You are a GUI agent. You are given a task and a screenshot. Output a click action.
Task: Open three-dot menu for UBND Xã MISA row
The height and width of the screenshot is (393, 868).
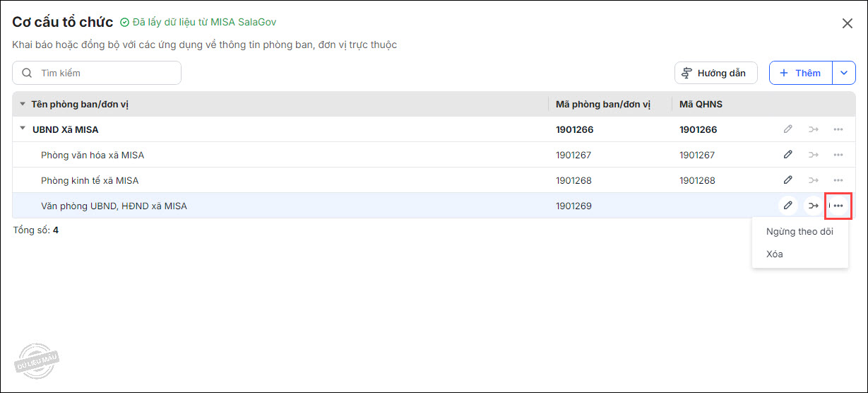coord(838,129)
